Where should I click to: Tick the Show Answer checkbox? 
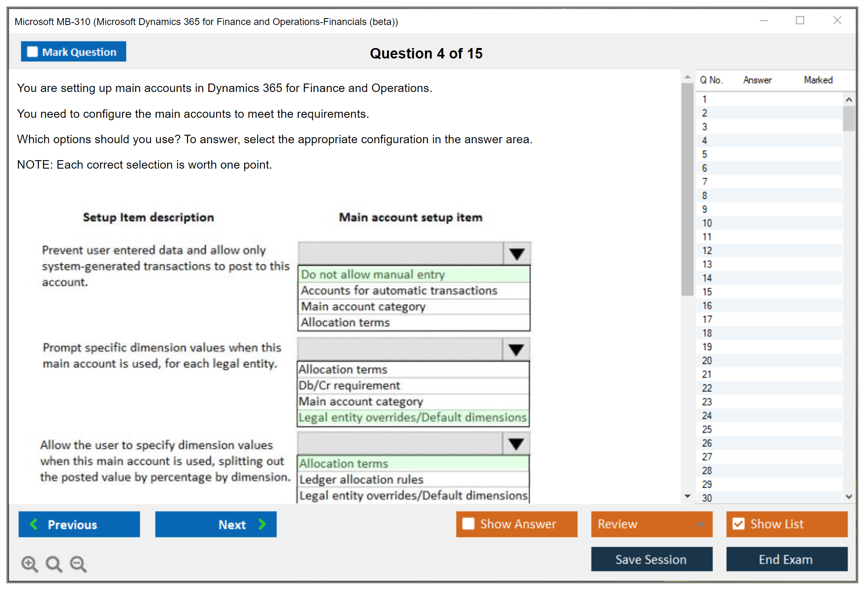pyautogui.click(x=468, y=524)
